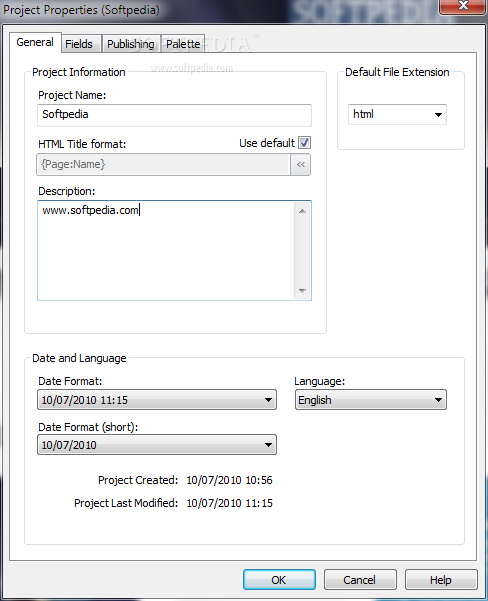Open the Fields tab

(79, 44)
